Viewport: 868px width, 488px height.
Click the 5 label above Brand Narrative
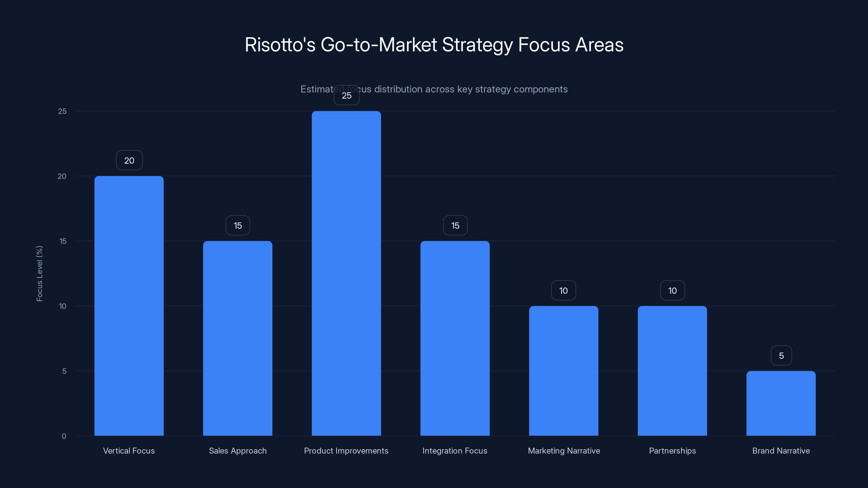[x=781, y=355]
